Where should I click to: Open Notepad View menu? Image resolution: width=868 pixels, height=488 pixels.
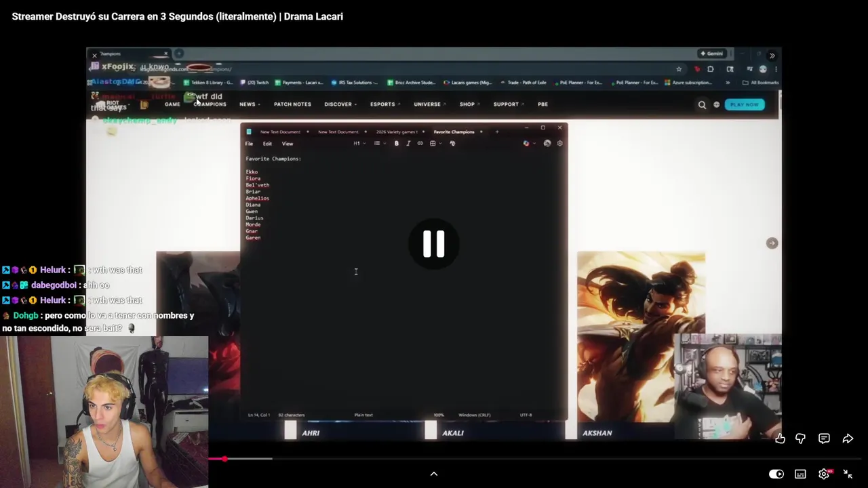tap(288, 144)
